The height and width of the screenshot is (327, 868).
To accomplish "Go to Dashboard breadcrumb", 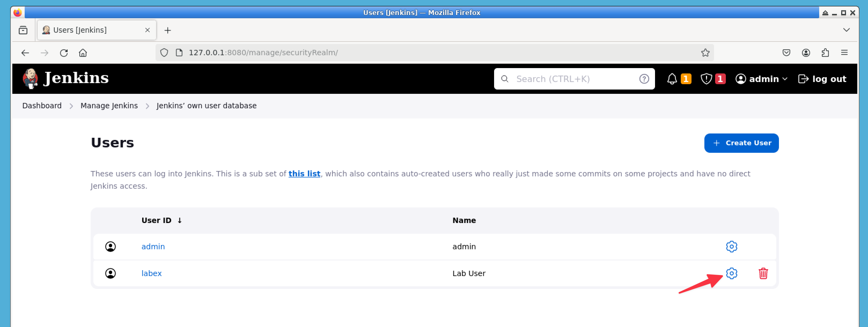I will (42, 106).
